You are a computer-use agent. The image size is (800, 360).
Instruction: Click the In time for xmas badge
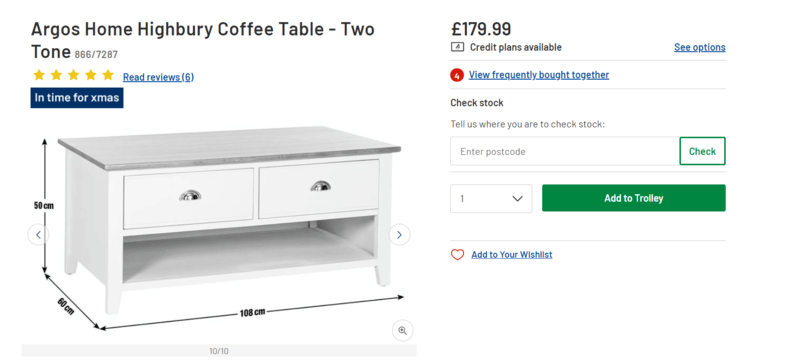click(77, 98)
